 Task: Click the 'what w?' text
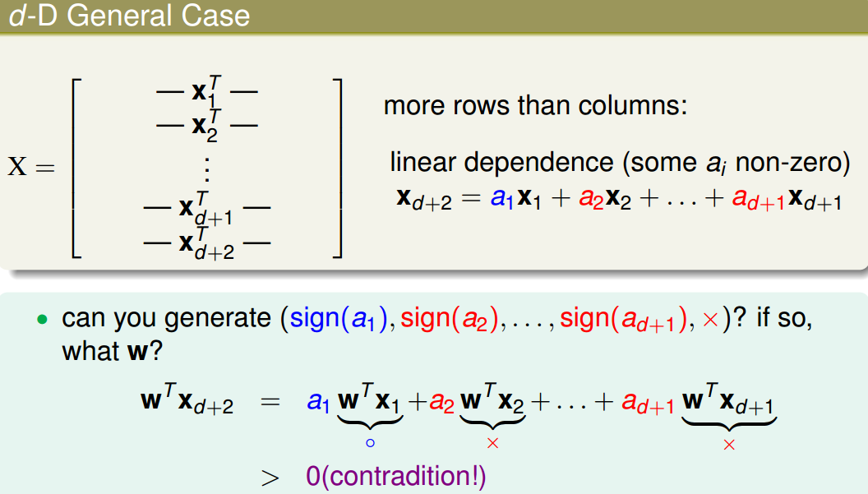point(113,351)
